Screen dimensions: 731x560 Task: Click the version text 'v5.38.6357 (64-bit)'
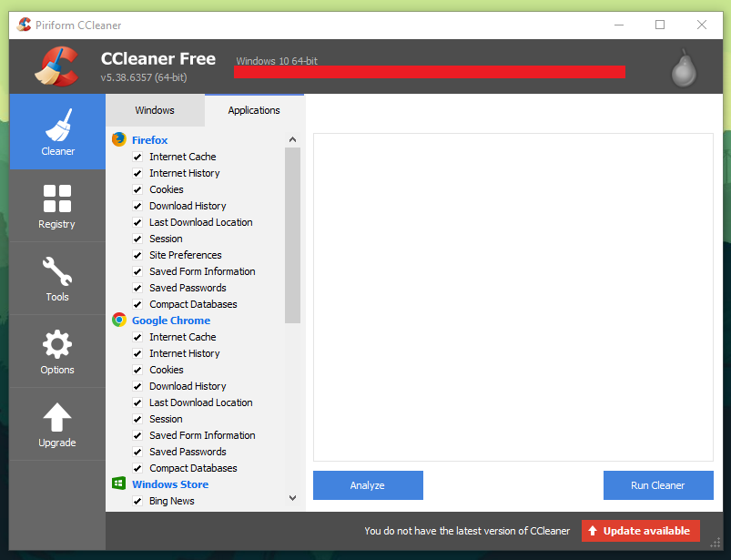pyautogui.click(x=144, y=77)
